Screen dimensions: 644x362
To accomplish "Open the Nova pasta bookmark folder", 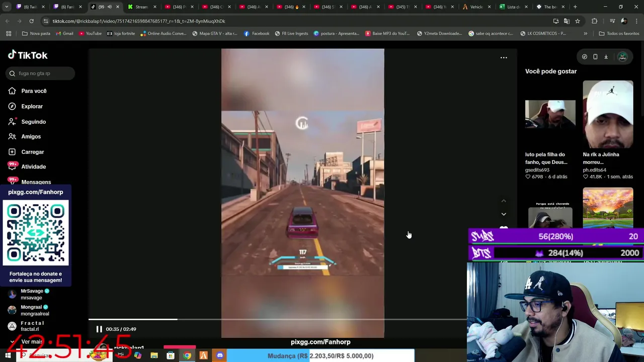I will click(x=36, y=34).
